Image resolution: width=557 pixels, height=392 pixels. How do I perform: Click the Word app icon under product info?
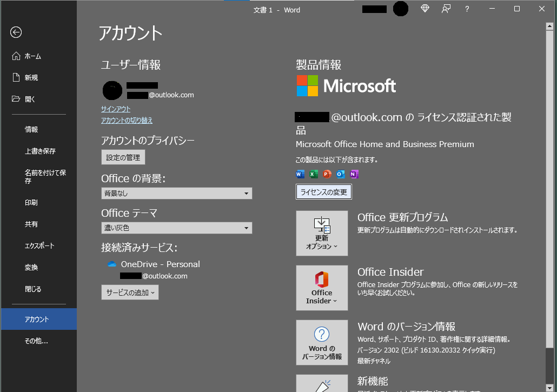(x=300, y=174)
